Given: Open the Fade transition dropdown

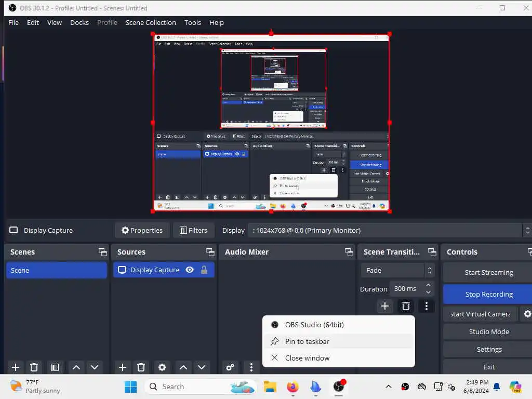Looking at the screenshot, I should (x=397, y=270).
